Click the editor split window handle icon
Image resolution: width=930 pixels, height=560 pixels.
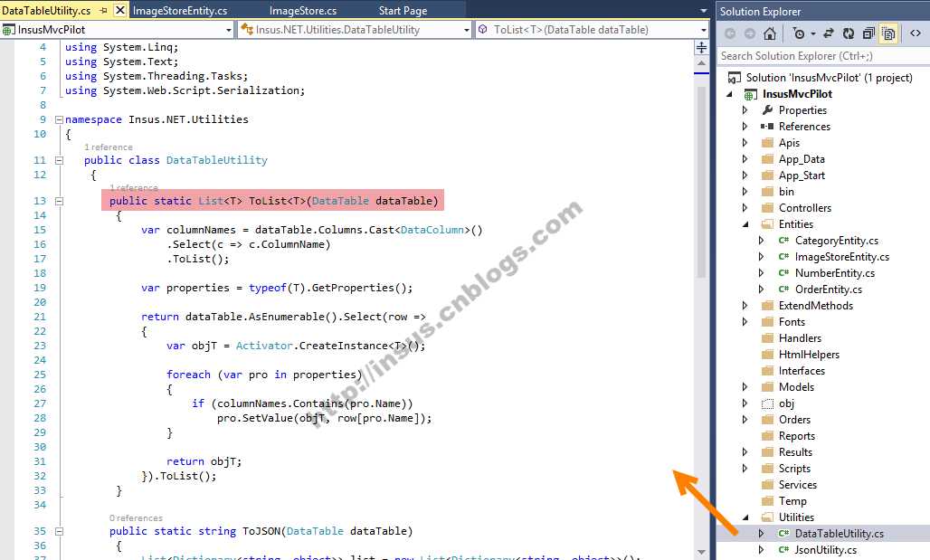[701, 47]
